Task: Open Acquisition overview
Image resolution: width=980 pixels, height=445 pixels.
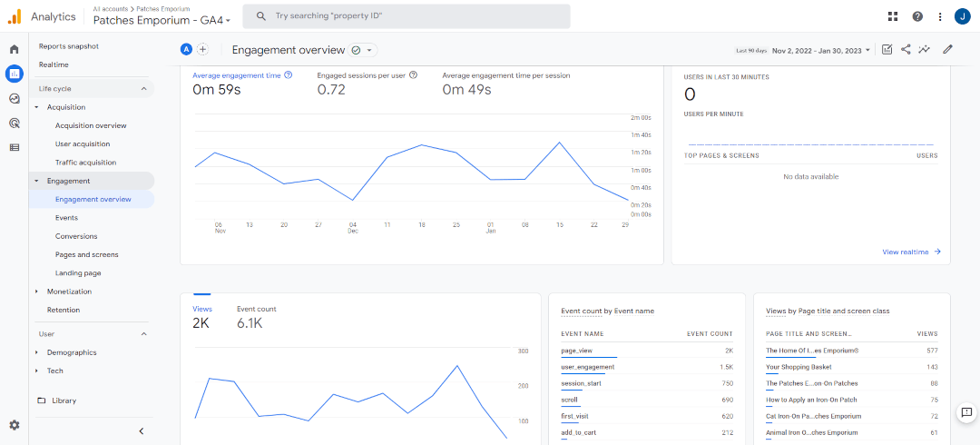Action: click(91, 126)
